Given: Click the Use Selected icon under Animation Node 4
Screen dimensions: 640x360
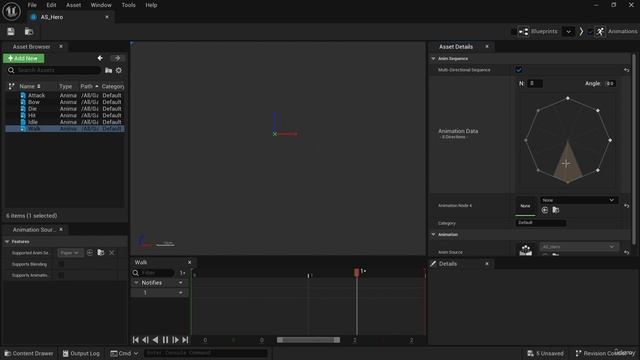Looking at the screenshot, I should (544, 210).
